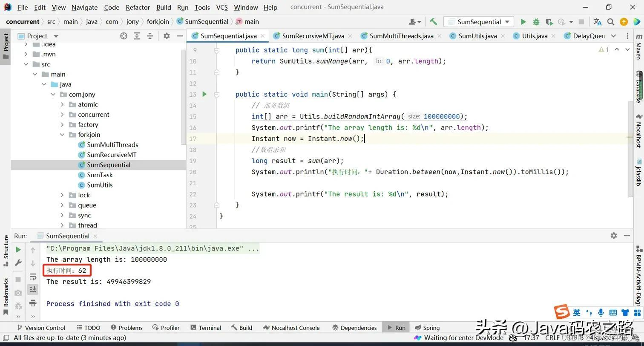Click the Translate icon in toolbar
Screen dimensions: 644x346
coord(598,22)
